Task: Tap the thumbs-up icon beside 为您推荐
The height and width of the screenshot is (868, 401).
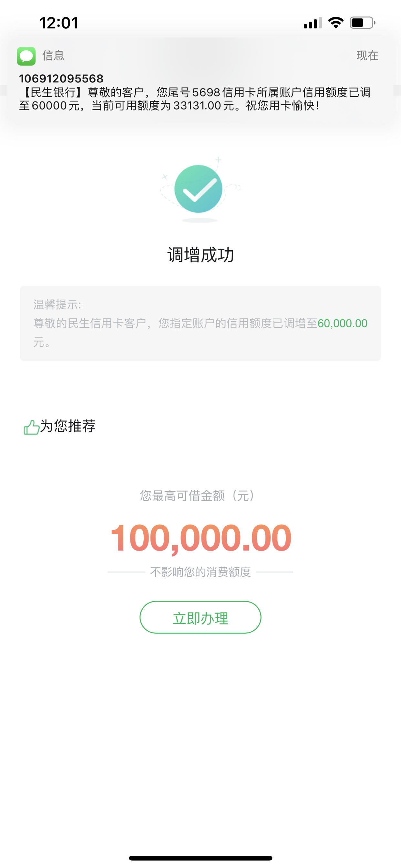Action: tap(31, 427)
